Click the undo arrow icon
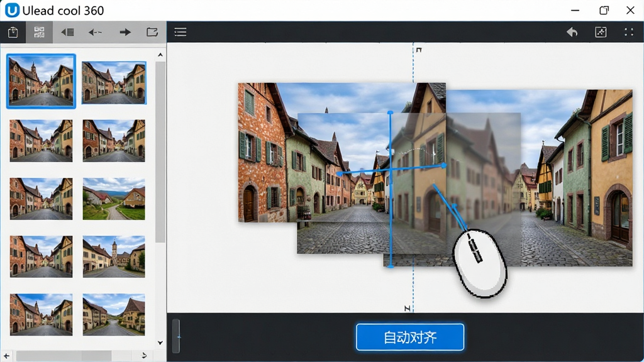The image size is (644, 362). click(x=572, y=32)
